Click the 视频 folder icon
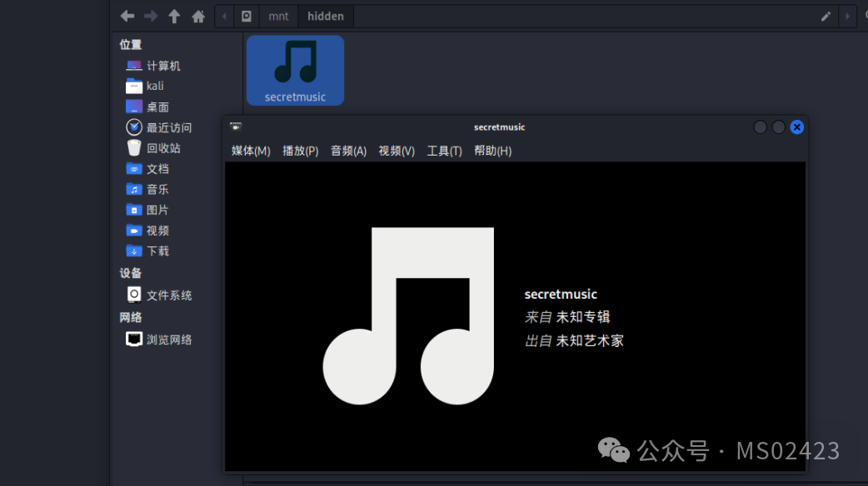The width and height of the screenshot is (868, 486). tap(134, 230)
